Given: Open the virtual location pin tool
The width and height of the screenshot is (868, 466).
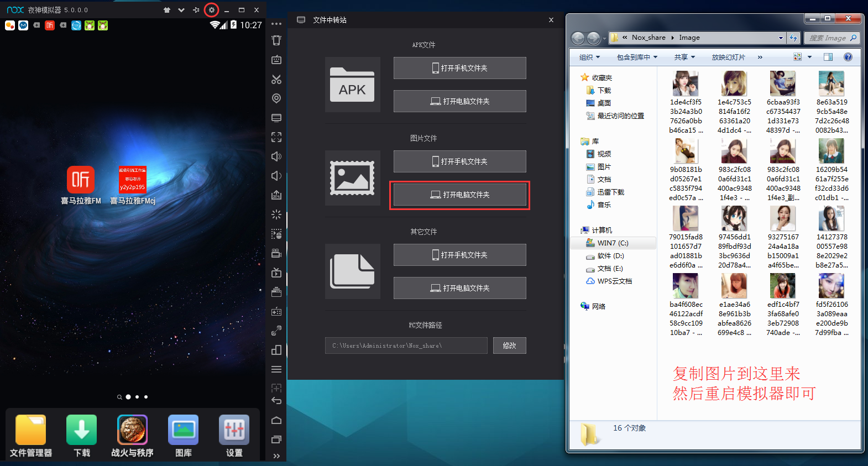Looking at the screenshot, I should coord(276,98).
